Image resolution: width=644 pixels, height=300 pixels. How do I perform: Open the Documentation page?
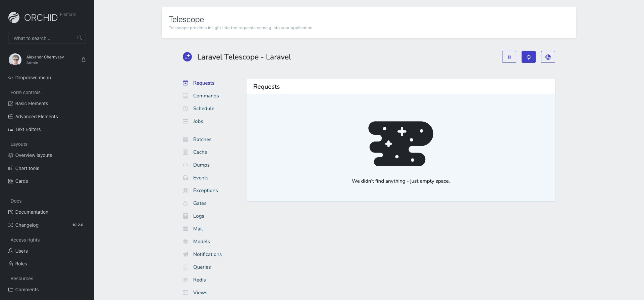pos(32,212)
